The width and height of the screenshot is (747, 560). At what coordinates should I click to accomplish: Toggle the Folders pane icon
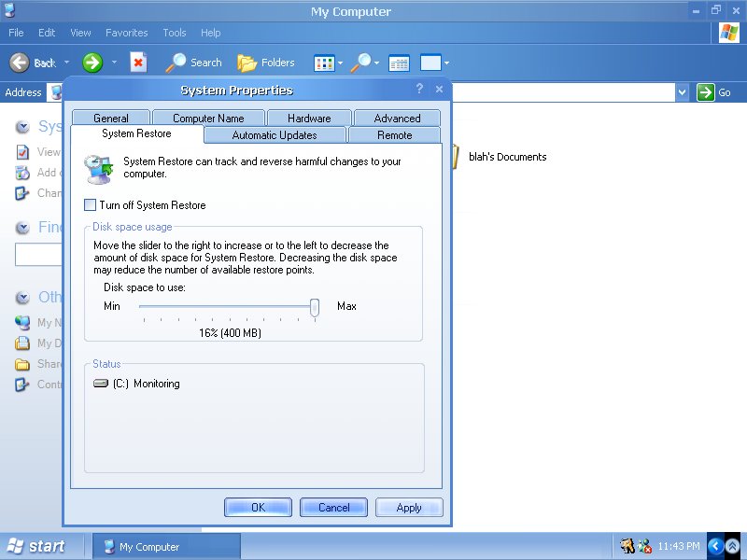[x=247, y=63]
